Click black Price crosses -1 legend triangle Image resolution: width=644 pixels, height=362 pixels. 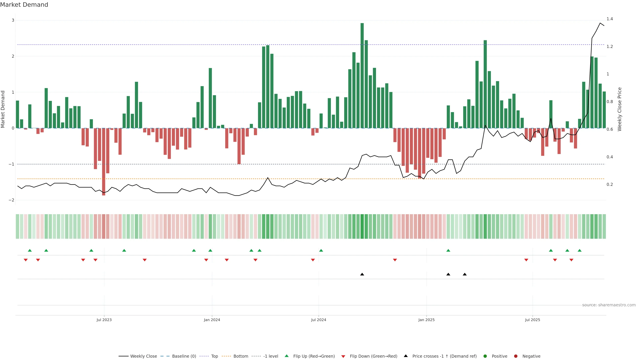click(x=406, y=356)
